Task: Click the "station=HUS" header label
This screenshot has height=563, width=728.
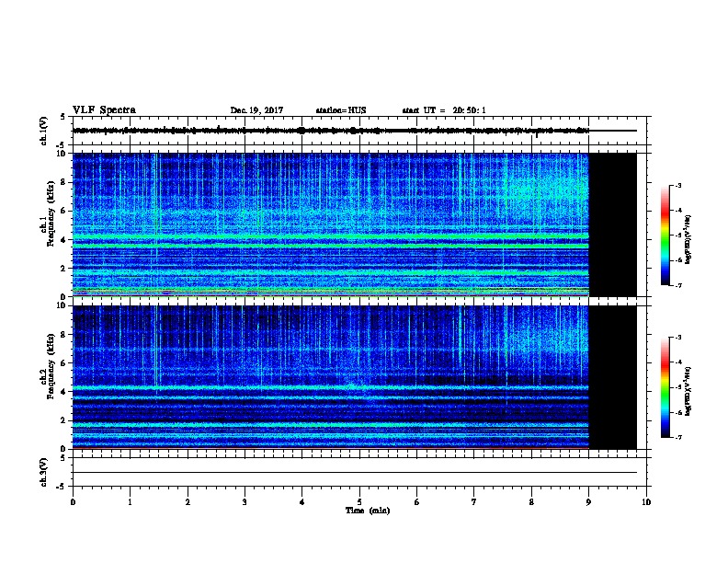Action: pyautogui.click(x=341, y=110)
